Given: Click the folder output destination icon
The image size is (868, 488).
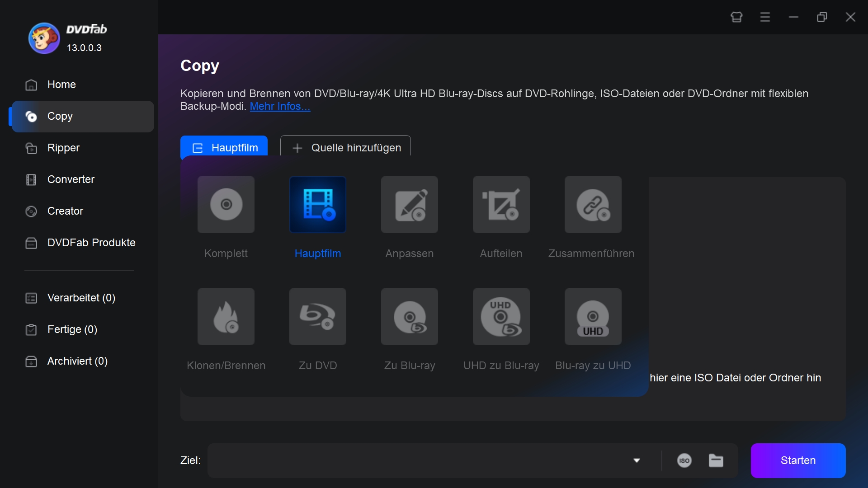Looking at the screenshot, I should pyautogui.click(x=716, y=460).
